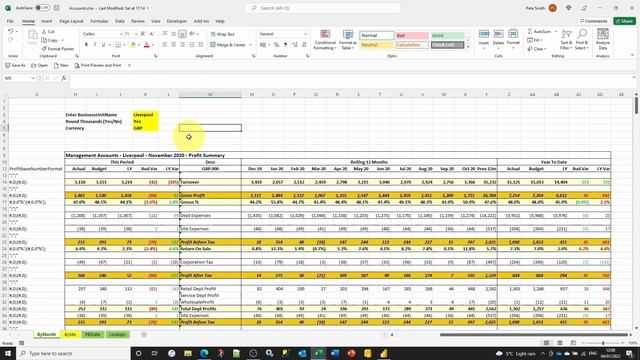Center text horizontally in cell
This screenshot has height=360, width=640.
pyautogui.click(x=173, y=44)
